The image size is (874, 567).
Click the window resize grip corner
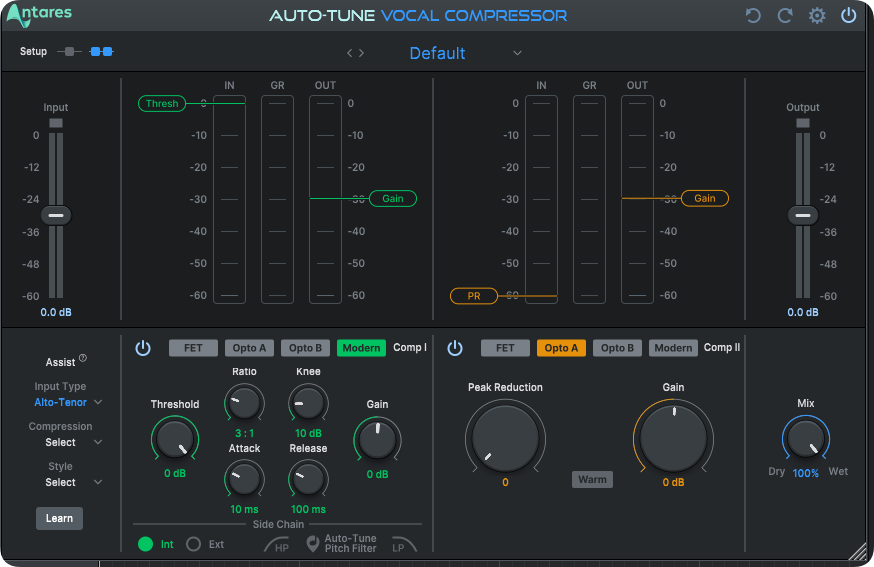pos(858,551)
